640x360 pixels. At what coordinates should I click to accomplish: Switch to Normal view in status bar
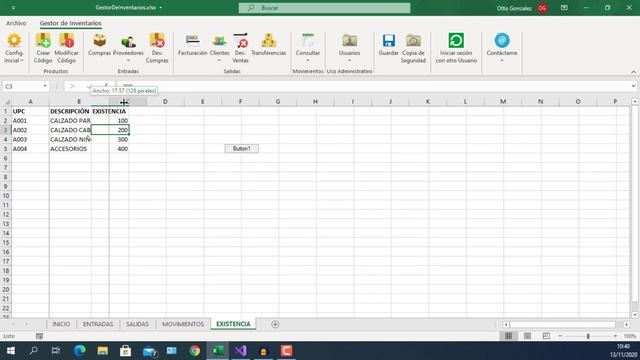(509, 336)
